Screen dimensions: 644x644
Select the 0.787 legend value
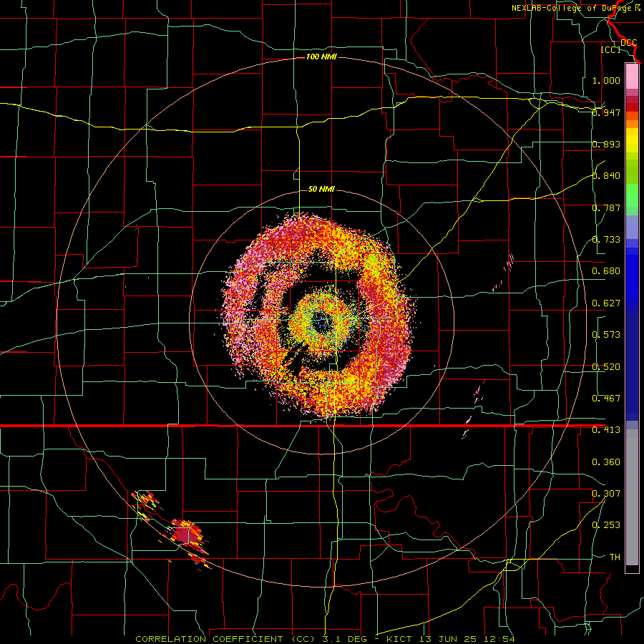click(606, 208)
